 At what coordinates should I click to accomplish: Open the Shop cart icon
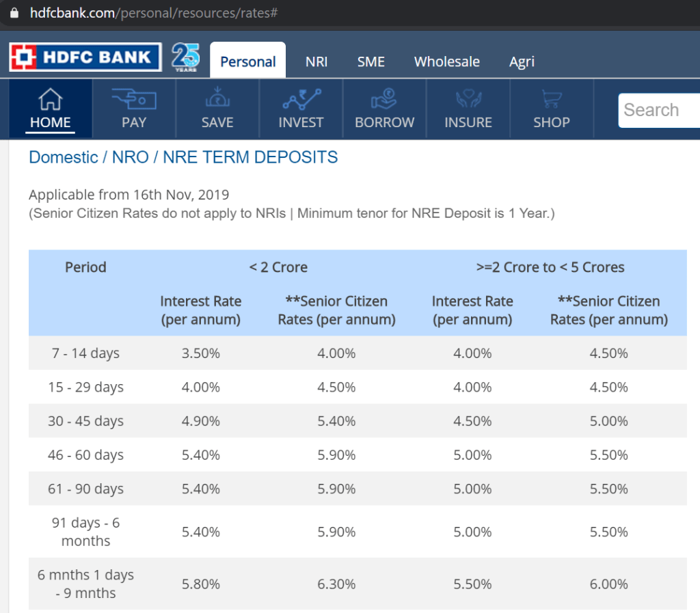(551, 100)
